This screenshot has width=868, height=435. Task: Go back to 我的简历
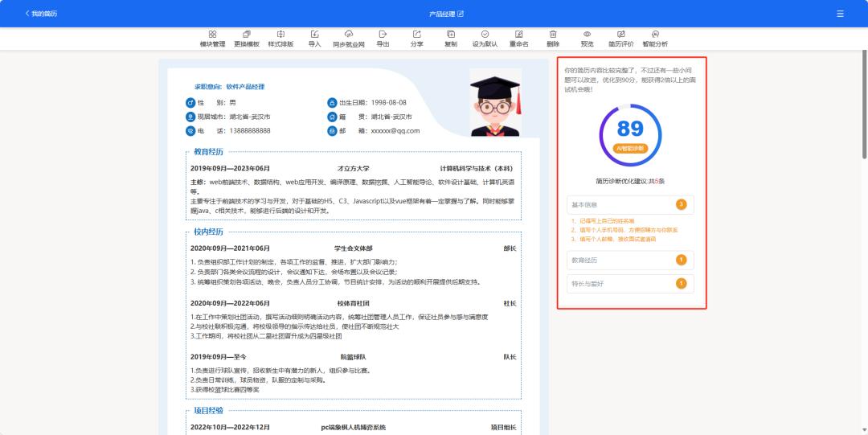tap(41, 14)
